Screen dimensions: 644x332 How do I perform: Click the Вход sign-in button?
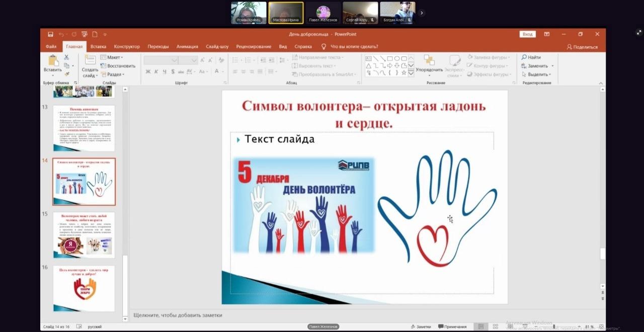tap(527, 34)
